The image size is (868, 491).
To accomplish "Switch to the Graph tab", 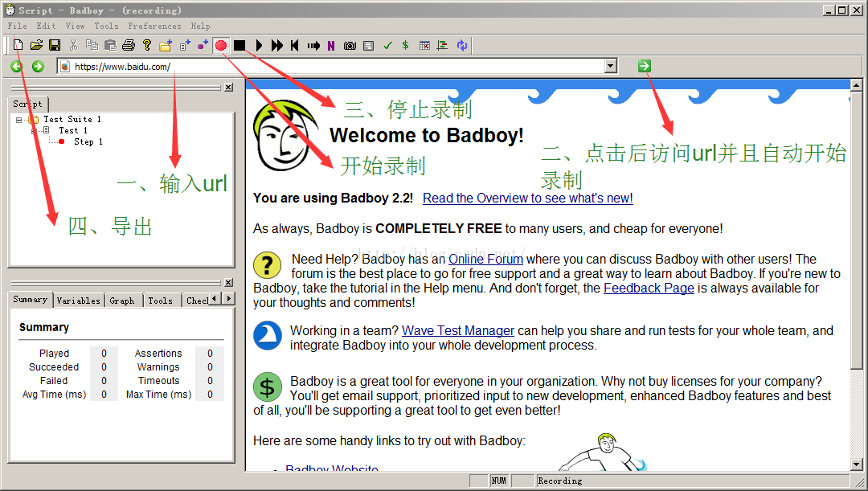I will (x=122, y=301).
